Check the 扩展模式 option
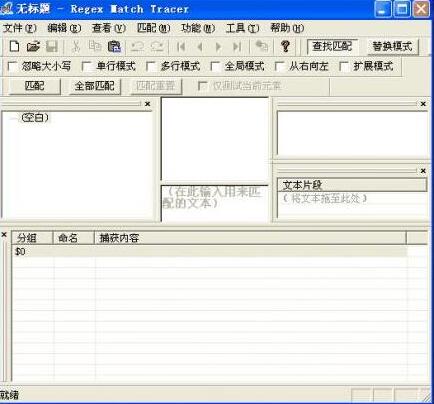This screenshot has height=404, width=434. tap(344, 66)
